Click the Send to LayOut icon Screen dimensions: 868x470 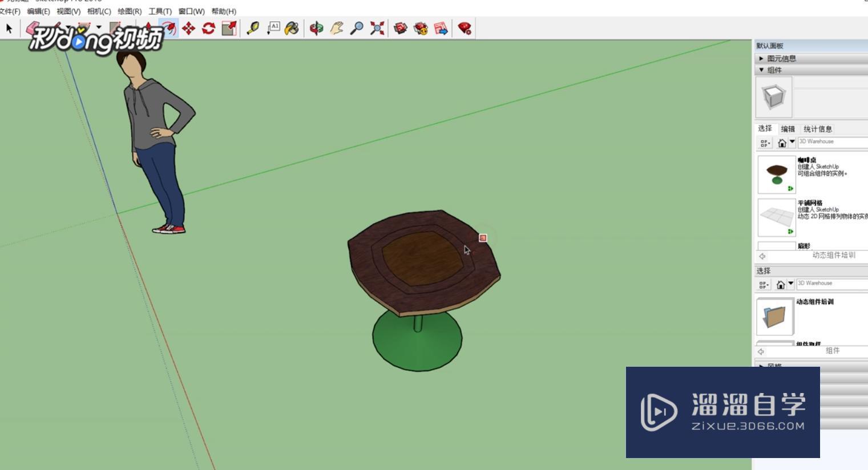441,28
